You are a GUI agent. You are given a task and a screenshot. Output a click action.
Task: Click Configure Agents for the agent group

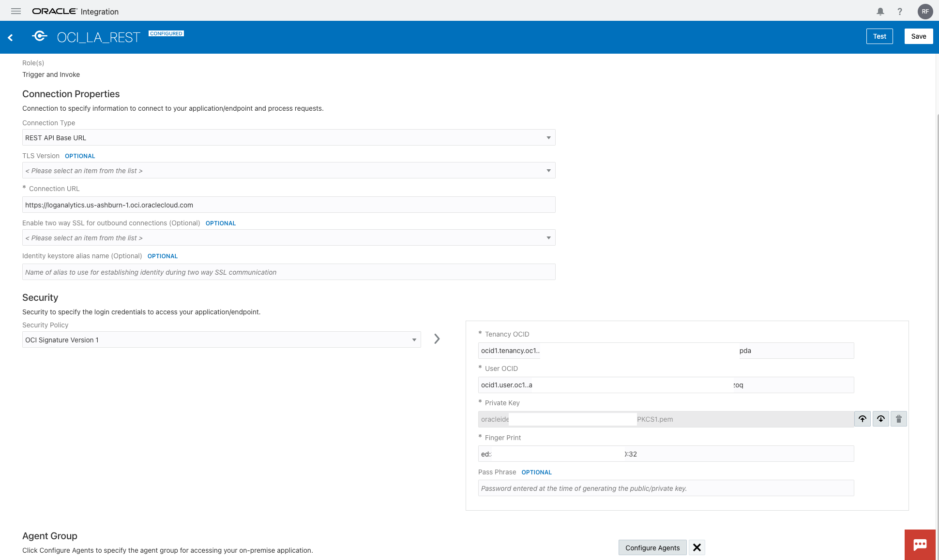pyautogui.click(x=652, y=547)
